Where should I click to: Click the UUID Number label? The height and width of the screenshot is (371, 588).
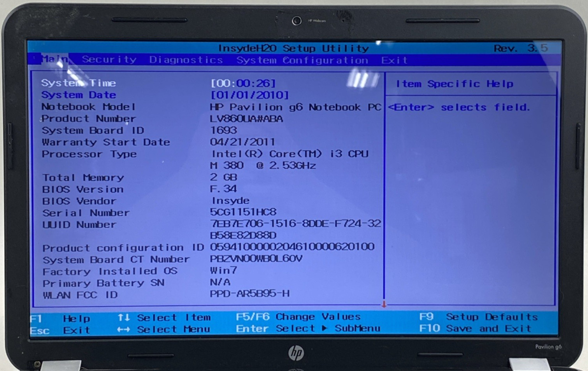click(x=79, y=224)
